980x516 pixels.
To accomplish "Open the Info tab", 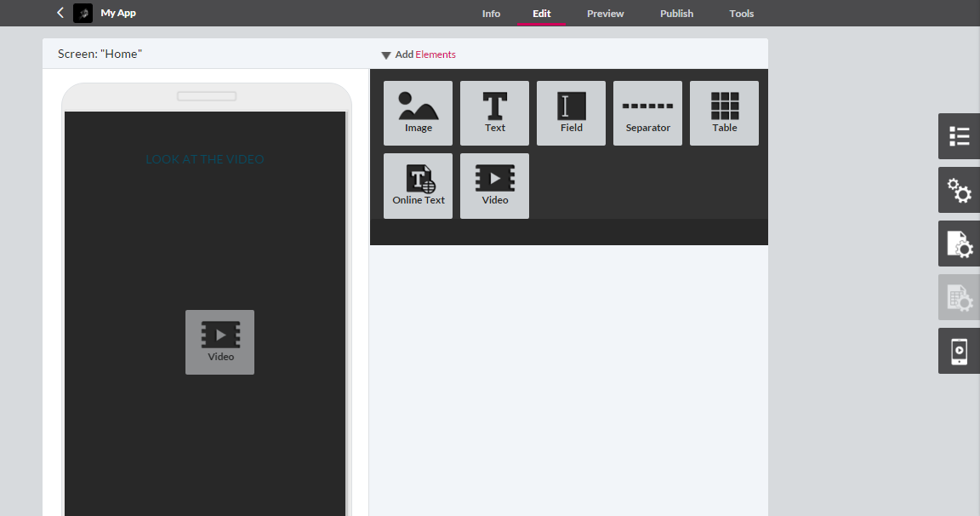I will (491, 13).
